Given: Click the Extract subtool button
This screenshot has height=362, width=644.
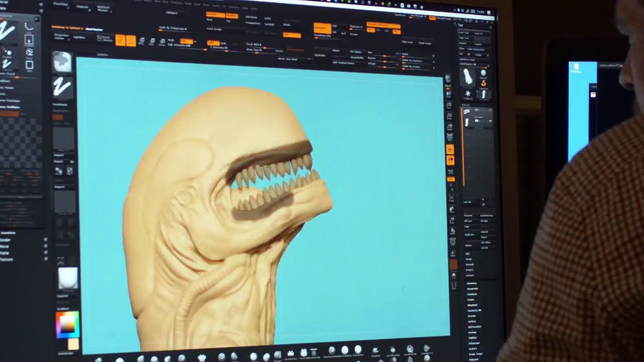Looking at the screenshot, I should pyautogui.click(x=469, y=276).
